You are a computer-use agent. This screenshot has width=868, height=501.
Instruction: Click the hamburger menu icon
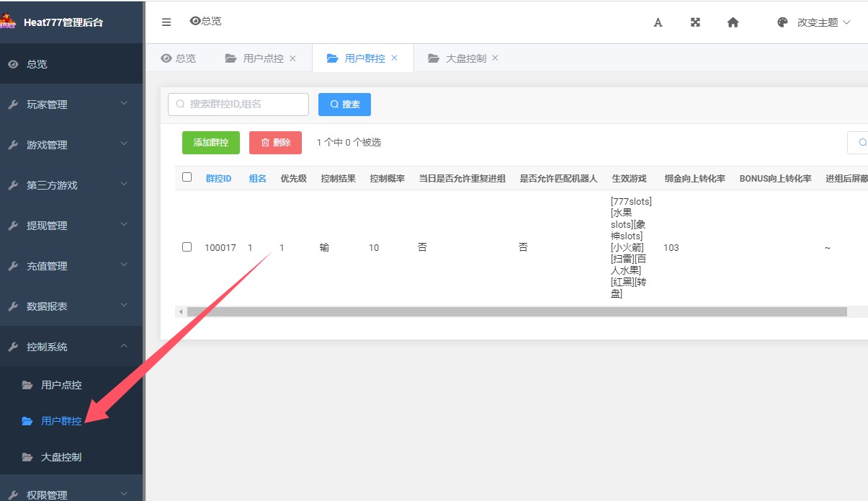(166, 22)
